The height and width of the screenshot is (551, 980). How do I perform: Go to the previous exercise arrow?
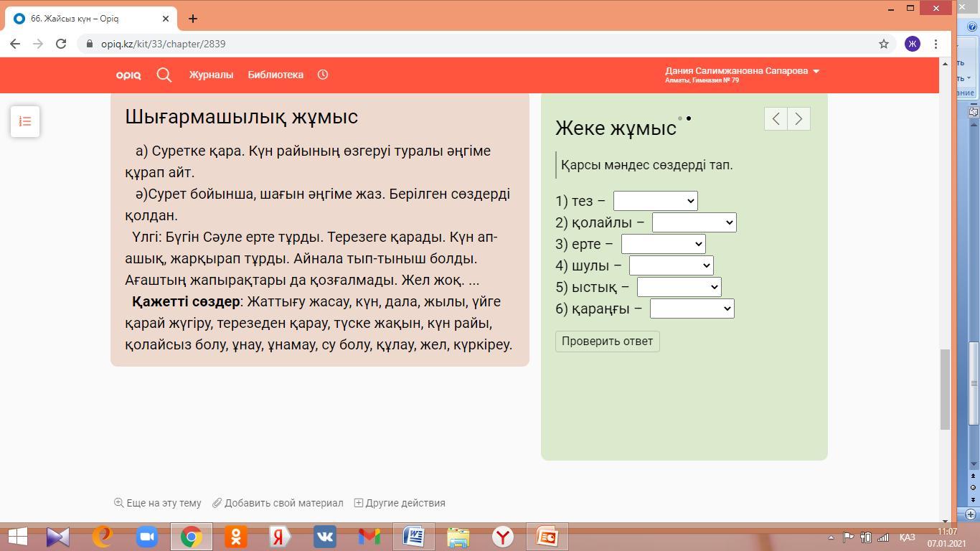[776, 119]
